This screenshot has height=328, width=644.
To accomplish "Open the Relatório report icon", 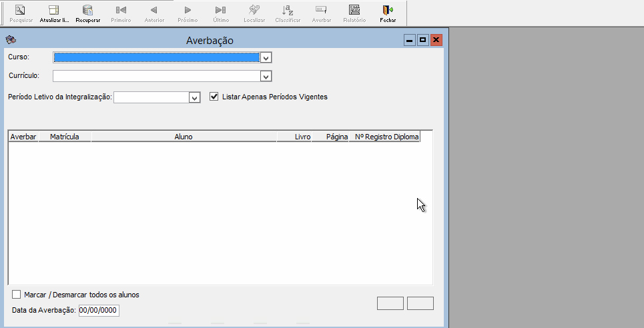I will pyautogui.click(x=354, y=11).
